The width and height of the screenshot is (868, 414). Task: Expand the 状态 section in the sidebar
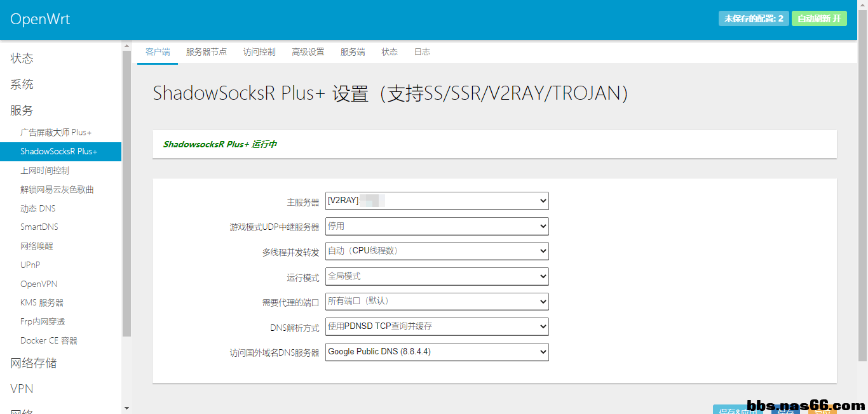[x=22, y=58]
